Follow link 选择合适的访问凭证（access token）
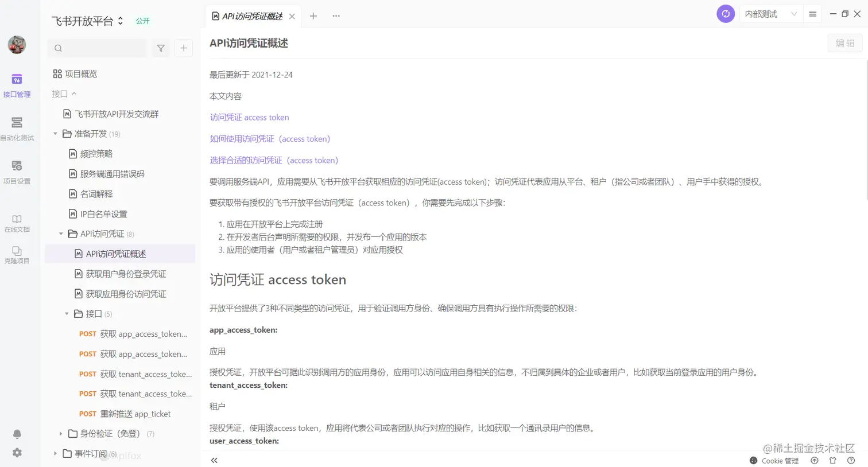Viewport: 868px width, 467px height. coord(274,160)
